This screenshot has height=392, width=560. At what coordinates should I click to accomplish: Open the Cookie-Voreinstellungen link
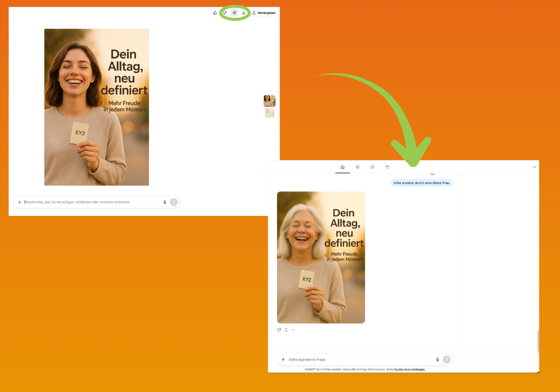coord(409,369)
